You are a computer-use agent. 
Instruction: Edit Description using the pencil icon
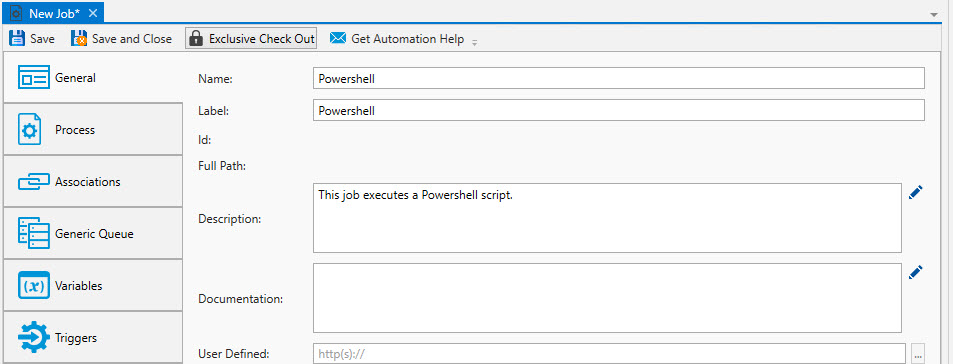point(916,193)
